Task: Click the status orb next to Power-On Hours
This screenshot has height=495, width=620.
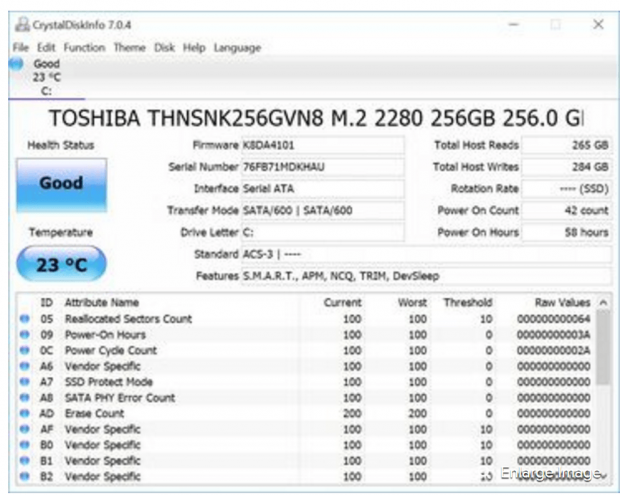Action: tap(24, 335)
